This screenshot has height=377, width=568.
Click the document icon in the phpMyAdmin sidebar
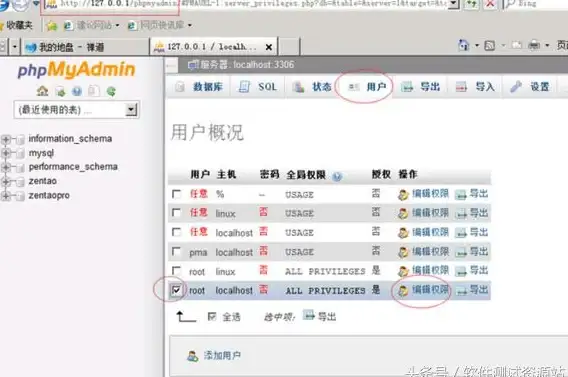click(x=94, y=91)
